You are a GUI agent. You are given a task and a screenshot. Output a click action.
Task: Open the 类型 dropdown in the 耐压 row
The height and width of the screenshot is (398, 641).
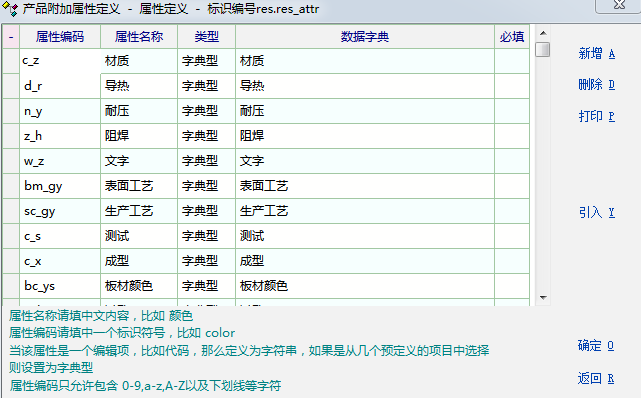tap(206, 111)
